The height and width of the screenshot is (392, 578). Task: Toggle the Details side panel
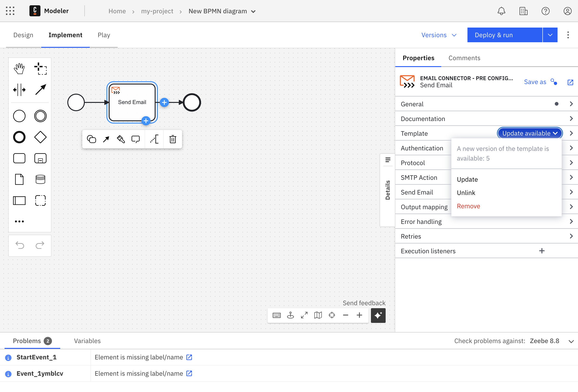pos(387,190)
